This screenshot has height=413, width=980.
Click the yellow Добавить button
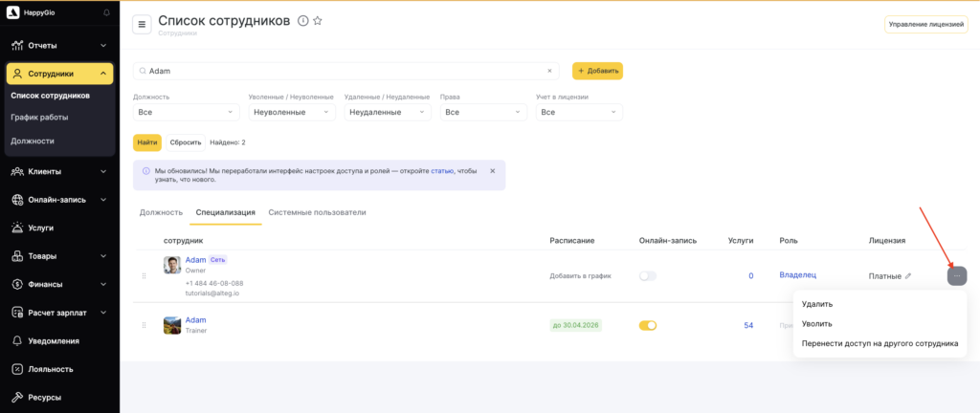pos(597,71)
